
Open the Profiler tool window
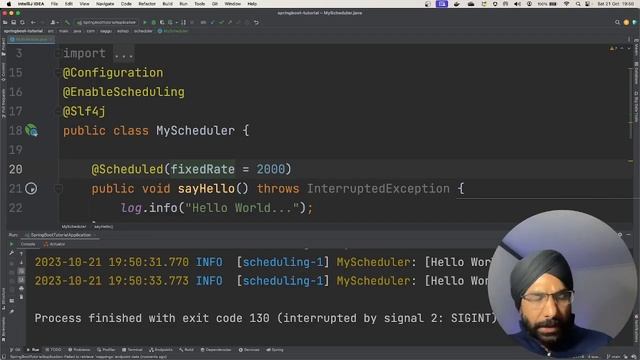(x=106, y=350)
